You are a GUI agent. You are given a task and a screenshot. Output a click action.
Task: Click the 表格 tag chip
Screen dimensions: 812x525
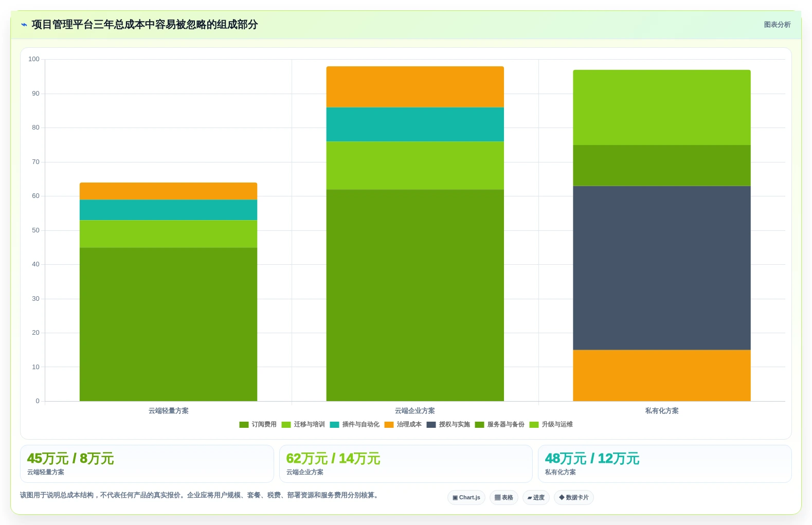click(503, 497)
